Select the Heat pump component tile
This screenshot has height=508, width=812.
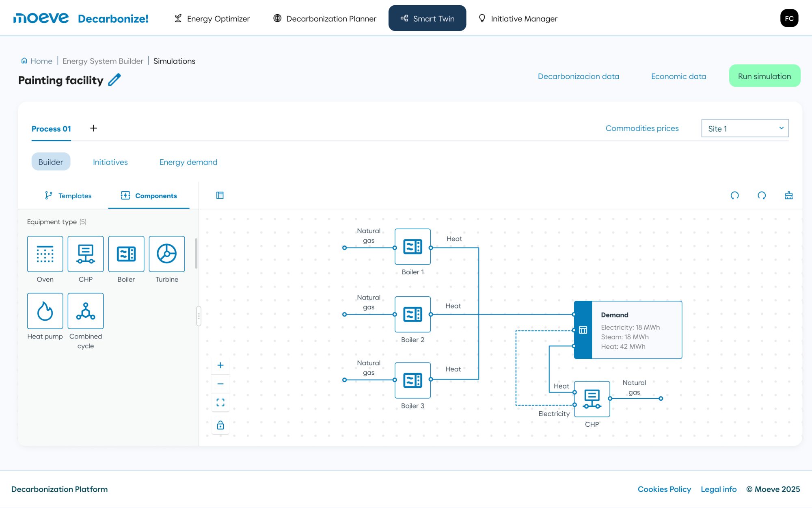click(x=45, y=311)
